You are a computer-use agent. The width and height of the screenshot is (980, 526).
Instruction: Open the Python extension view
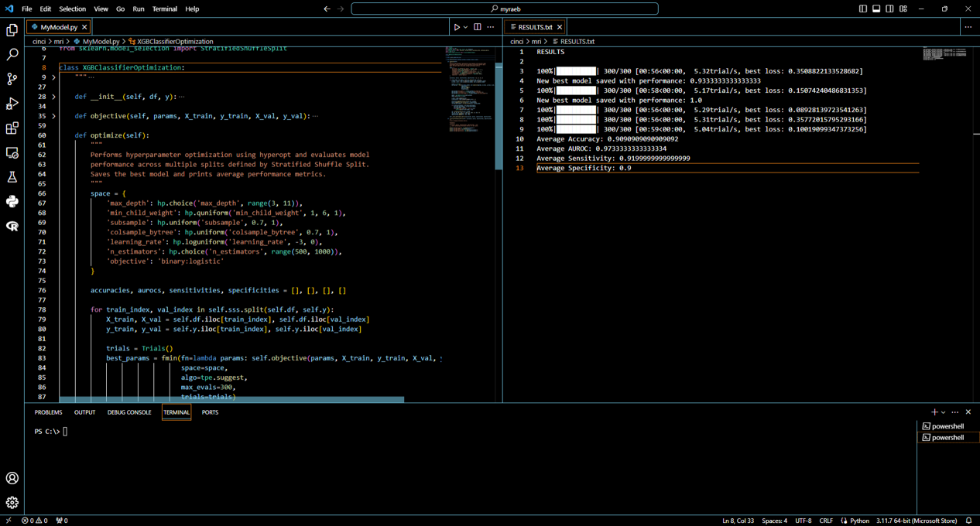[x=12, y=202]
